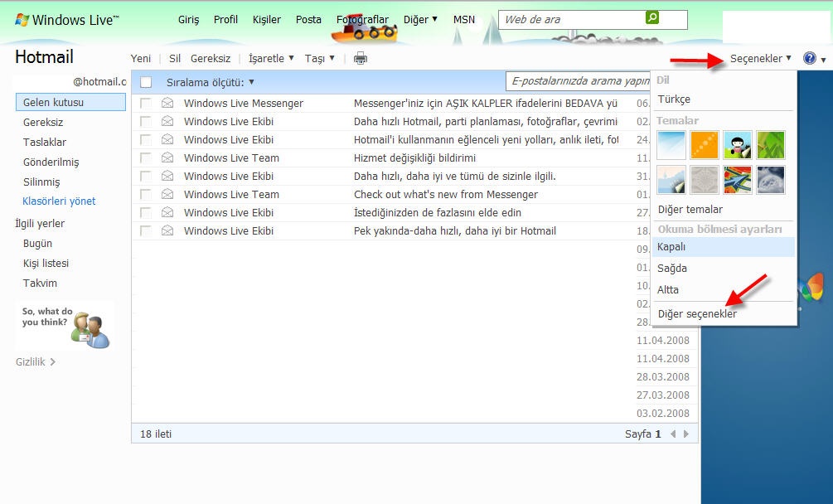Open Kişiler in top navigation
The height and width of the screenshot is (504, 833).
click(x=267, y=20)
